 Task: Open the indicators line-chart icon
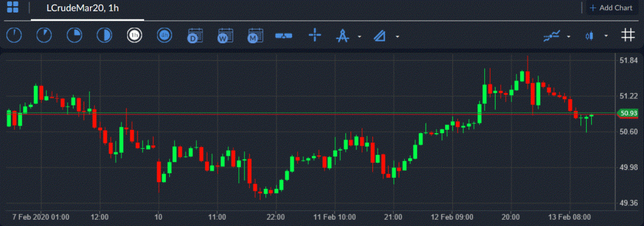pyautogui.click(x=552, y=36)
